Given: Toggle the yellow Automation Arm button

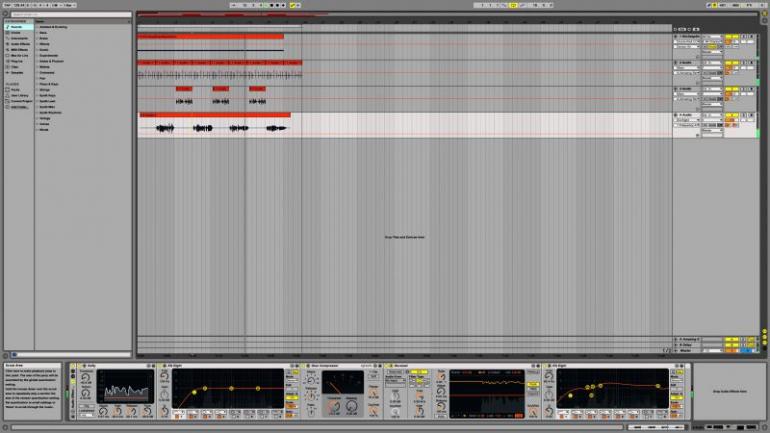Looking at the screenshot, I should pos(292,5).
